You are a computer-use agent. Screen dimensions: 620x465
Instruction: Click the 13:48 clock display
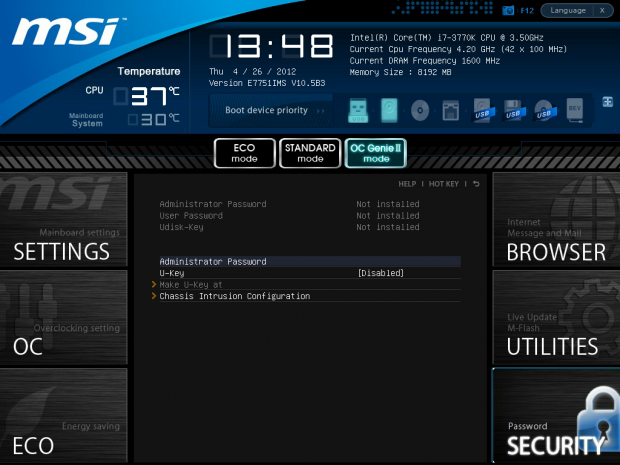pyautogui.click(x=271, y=46)
